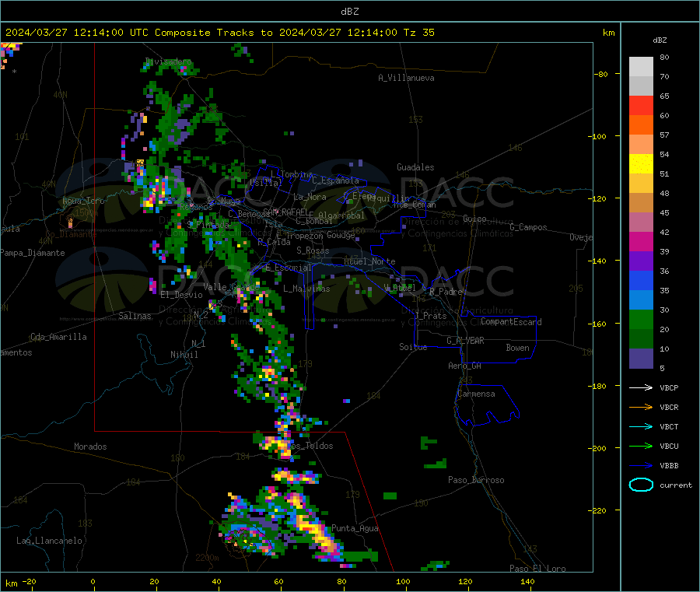Click the 'Guadales' map label
Screen dimensions: 700x592
point(415,167)
